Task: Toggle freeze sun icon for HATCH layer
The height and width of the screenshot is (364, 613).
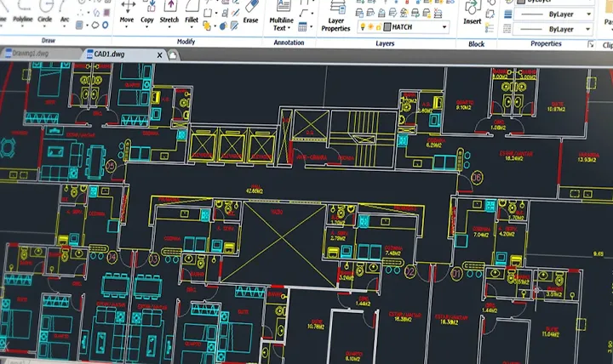Action: [x=371, y=26]
